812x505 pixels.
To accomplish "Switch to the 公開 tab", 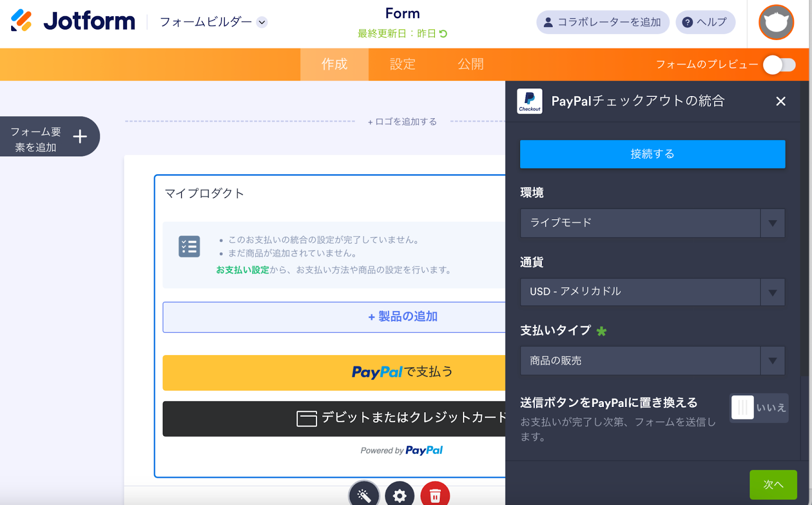I will (x=470, y=64).
